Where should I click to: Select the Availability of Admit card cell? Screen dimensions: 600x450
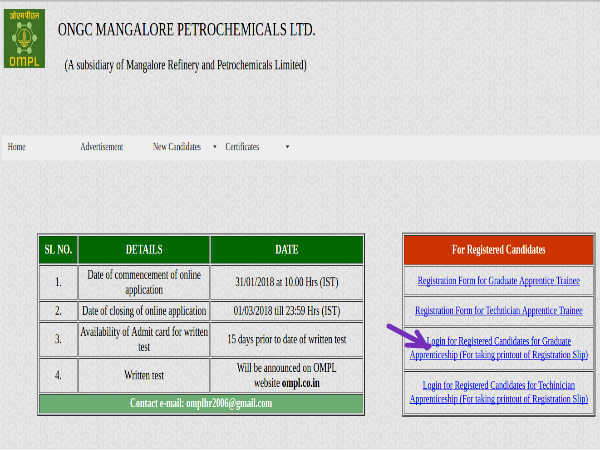click(144, 339)
